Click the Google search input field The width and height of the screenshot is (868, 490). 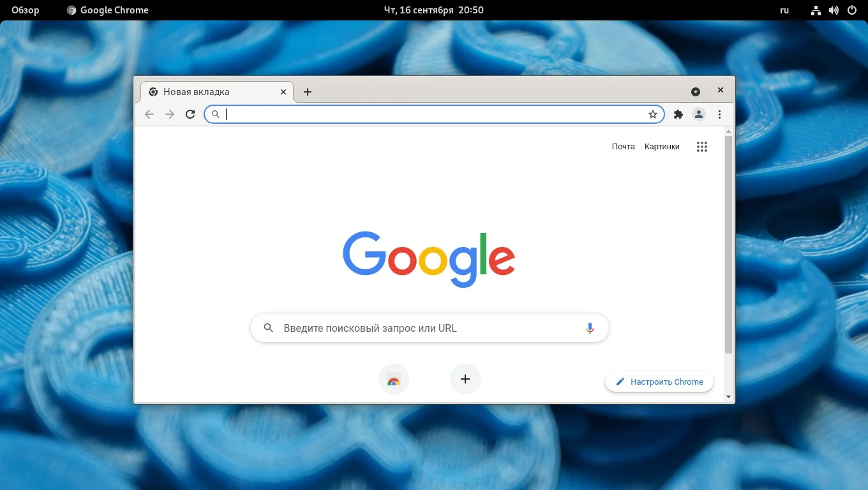pos(428,327)
